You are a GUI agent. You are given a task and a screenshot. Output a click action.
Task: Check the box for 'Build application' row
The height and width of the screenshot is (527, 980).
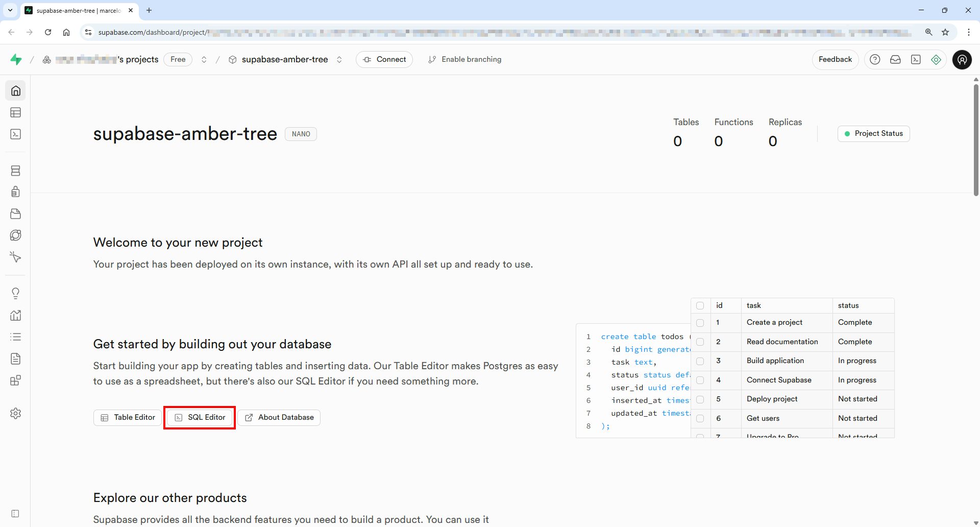pyautogui.click(x=700, y=361)
